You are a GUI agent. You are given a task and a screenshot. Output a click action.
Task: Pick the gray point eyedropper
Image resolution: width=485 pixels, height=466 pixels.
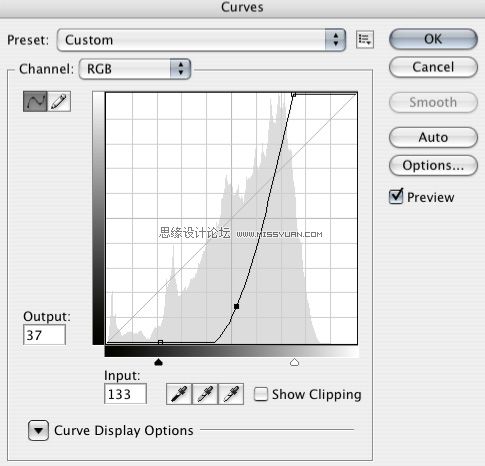205,394
